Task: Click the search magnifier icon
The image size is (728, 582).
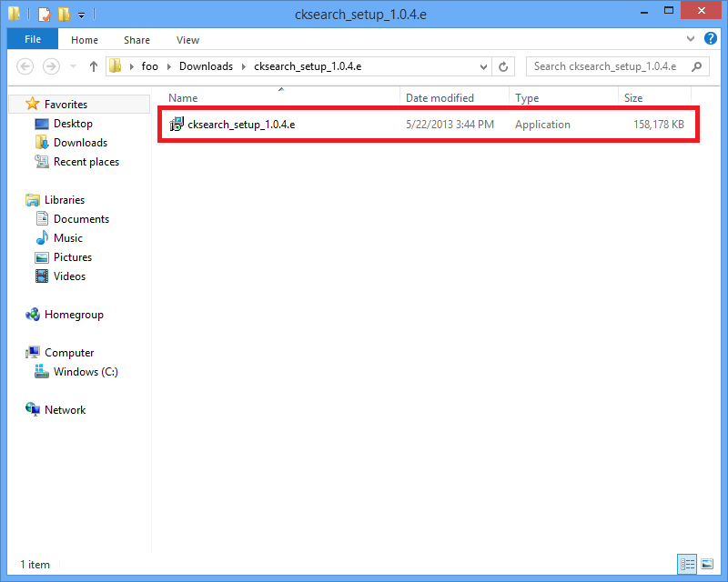Action: [x=697, y=66]
